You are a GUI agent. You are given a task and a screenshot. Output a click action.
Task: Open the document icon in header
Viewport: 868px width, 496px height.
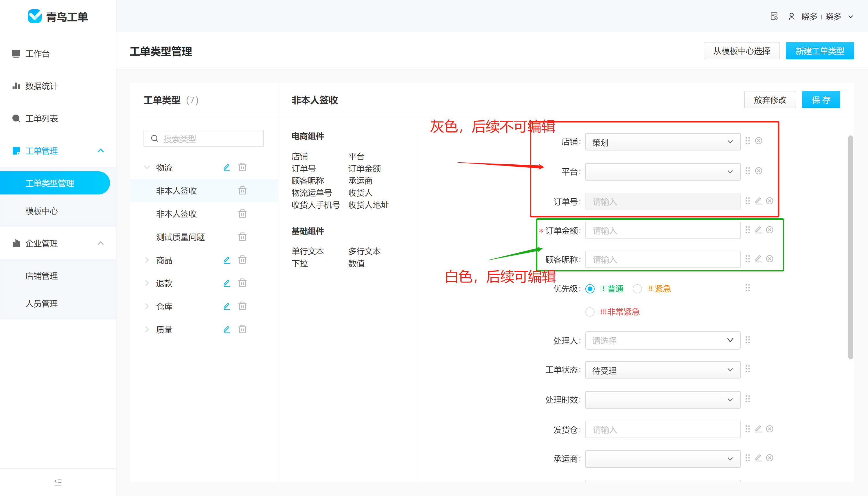click(774, 16)
